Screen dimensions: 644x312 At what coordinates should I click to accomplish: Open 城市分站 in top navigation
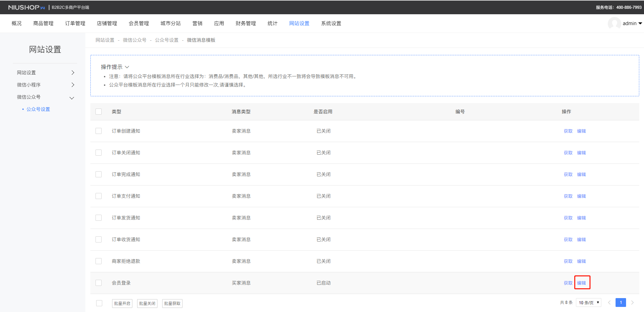[171, 23]
